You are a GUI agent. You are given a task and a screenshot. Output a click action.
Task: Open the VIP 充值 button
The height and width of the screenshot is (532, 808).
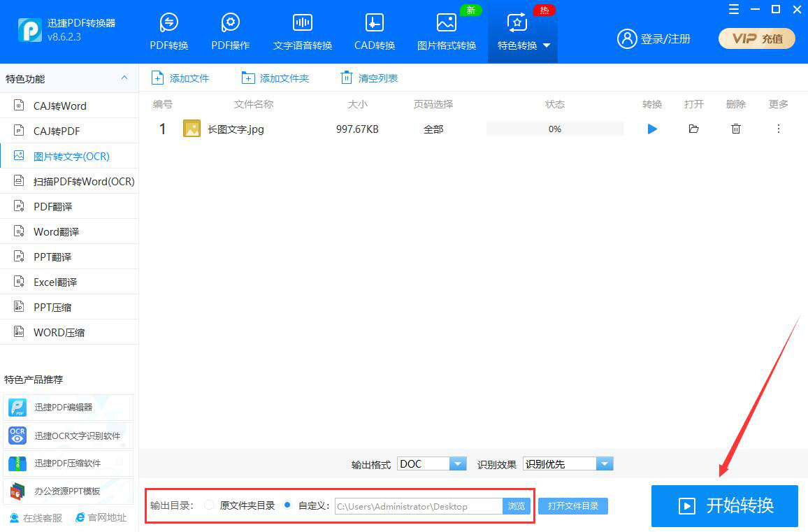pos(756,38)
